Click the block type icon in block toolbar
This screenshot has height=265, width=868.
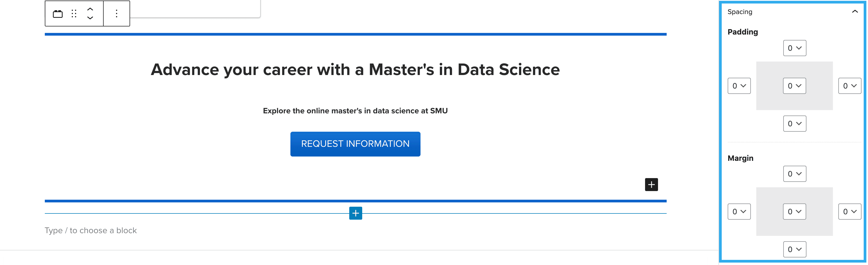(x=57, y=14)
